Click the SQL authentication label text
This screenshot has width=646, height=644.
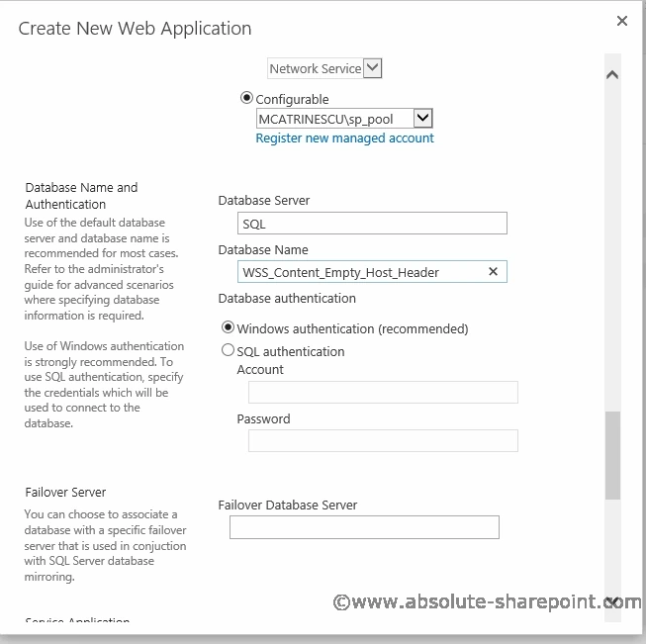[291, 351]
